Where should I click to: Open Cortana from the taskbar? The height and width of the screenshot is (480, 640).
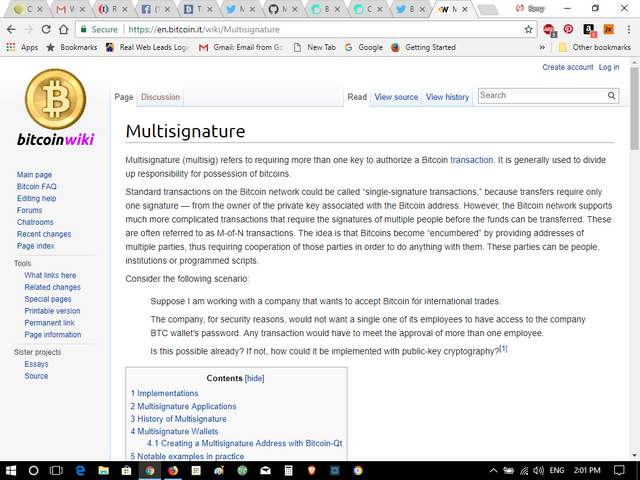click(33, 471)
